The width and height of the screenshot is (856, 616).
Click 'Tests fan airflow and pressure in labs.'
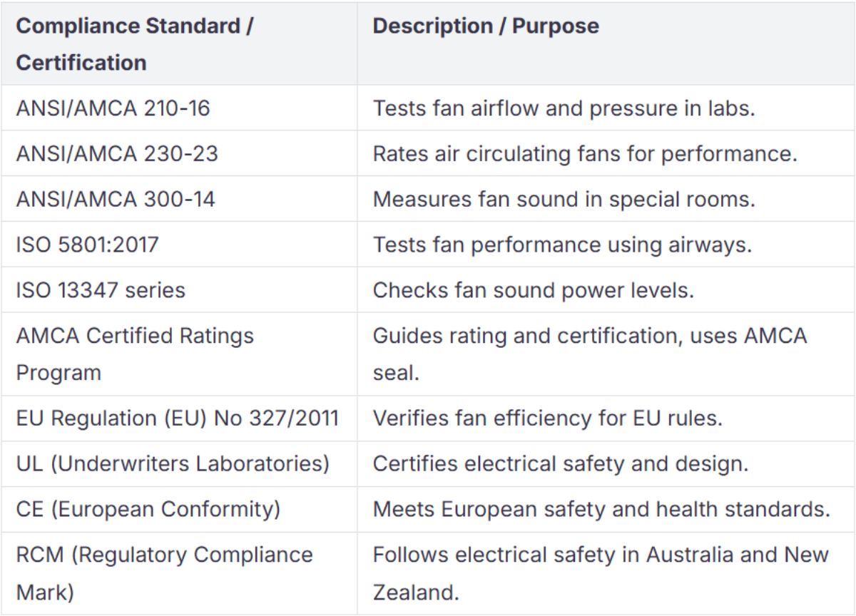point(564,108)
